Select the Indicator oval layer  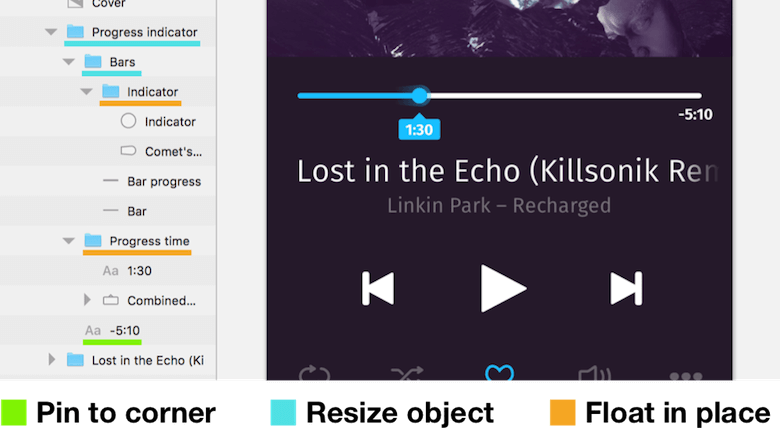tap(158, 121)
